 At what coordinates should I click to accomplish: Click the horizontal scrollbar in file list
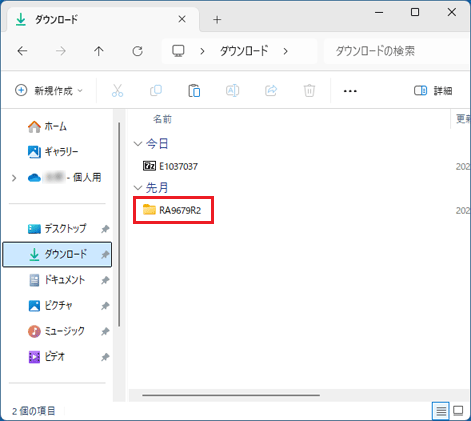(x=231, y=395)
